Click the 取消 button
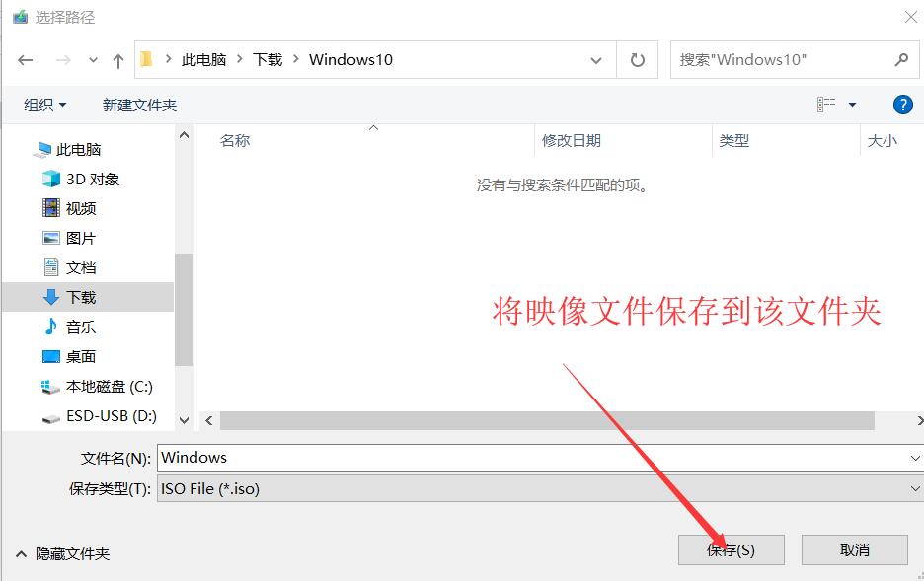This screenshot has width=924, height=581. 854,549
